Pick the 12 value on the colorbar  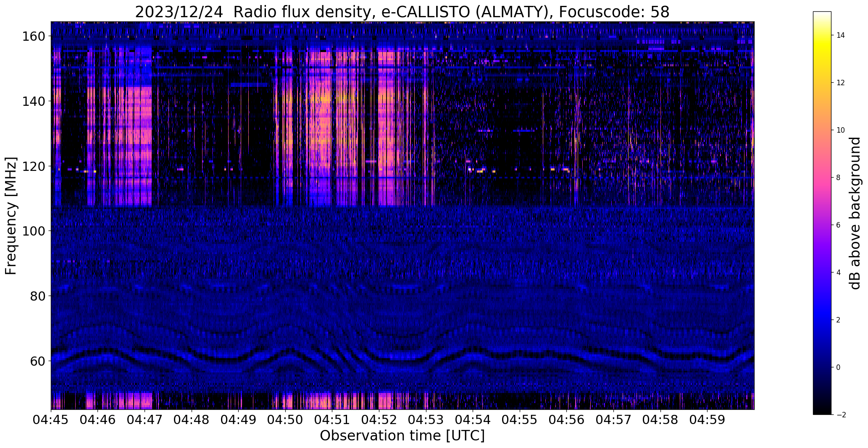[x=841, y=83]
